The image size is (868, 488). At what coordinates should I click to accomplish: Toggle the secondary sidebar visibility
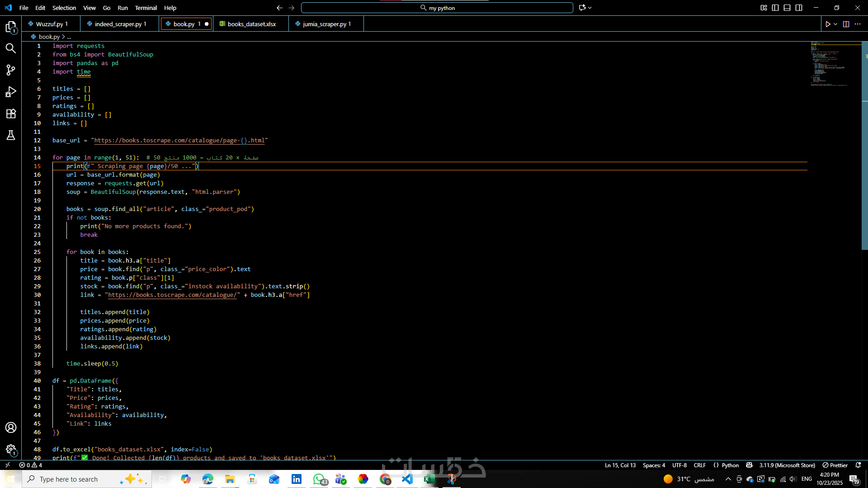pyautogui.click(x=799, y=8)
